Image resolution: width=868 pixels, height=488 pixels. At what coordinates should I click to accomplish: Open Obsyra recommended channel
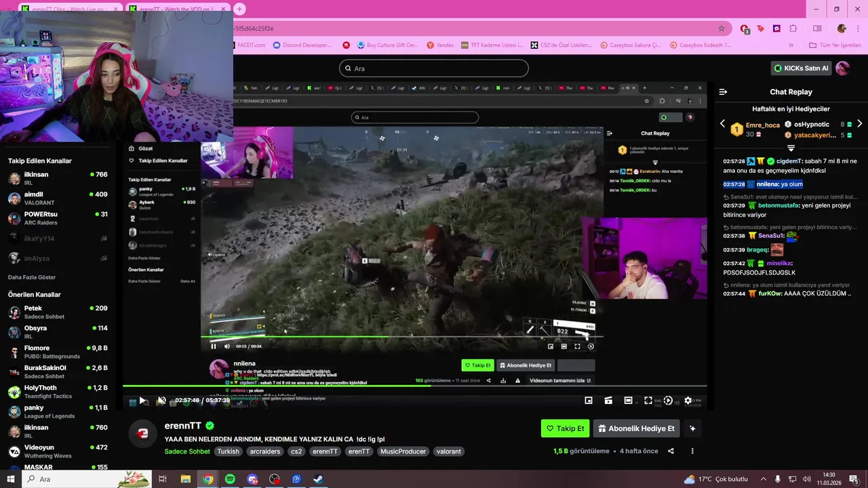point(58,332)
